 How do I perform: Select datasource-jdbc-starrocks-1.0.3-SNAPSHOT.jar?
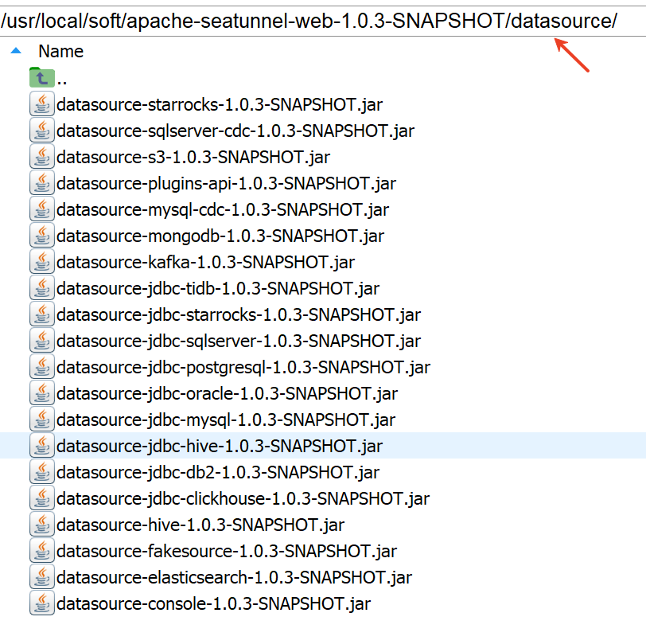point(239,315)
